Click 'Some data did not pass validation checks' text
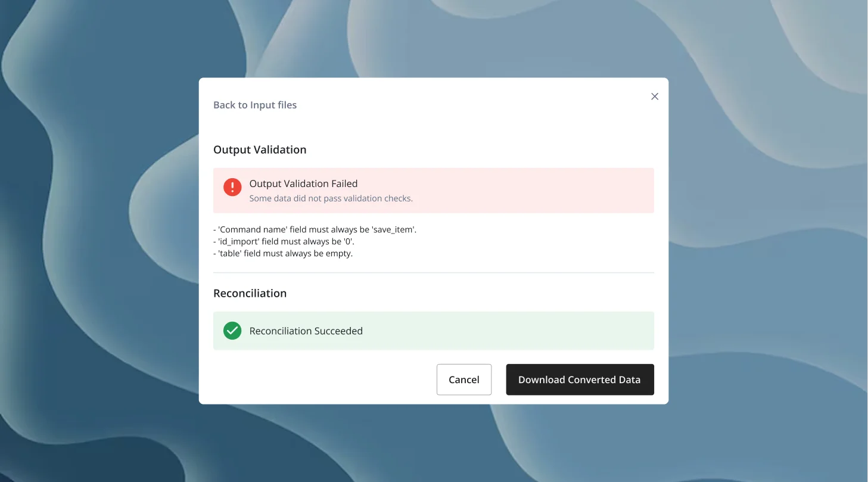Screen dimensions: 868x482 [331, 198]
